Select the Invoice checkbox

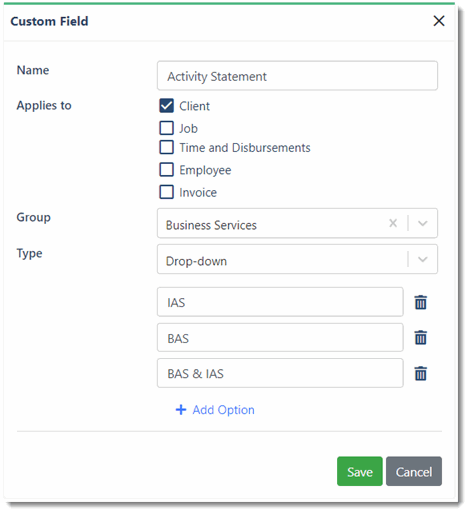point(166,192)
